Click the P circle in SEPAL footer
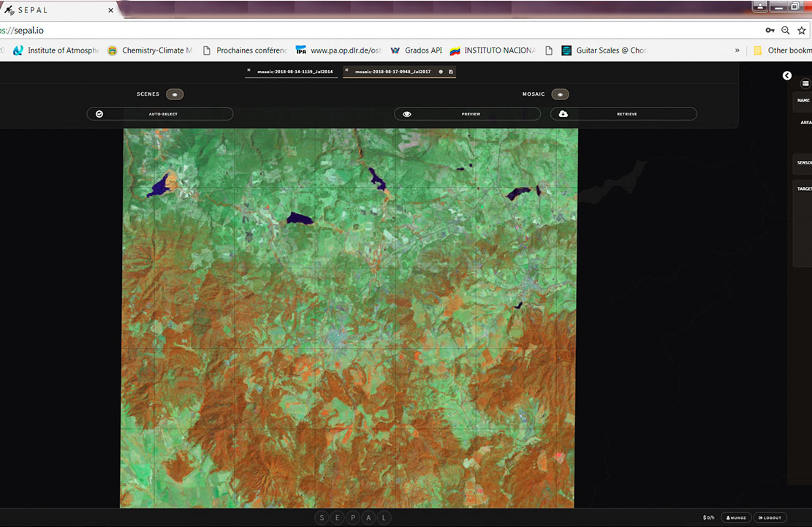Viewport: 812px width, 527px height. point(353,517)
